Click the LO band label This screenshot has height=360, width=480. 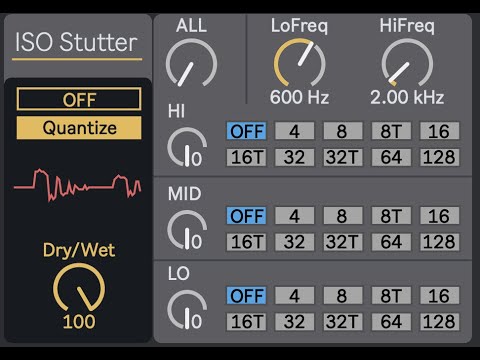179,273
